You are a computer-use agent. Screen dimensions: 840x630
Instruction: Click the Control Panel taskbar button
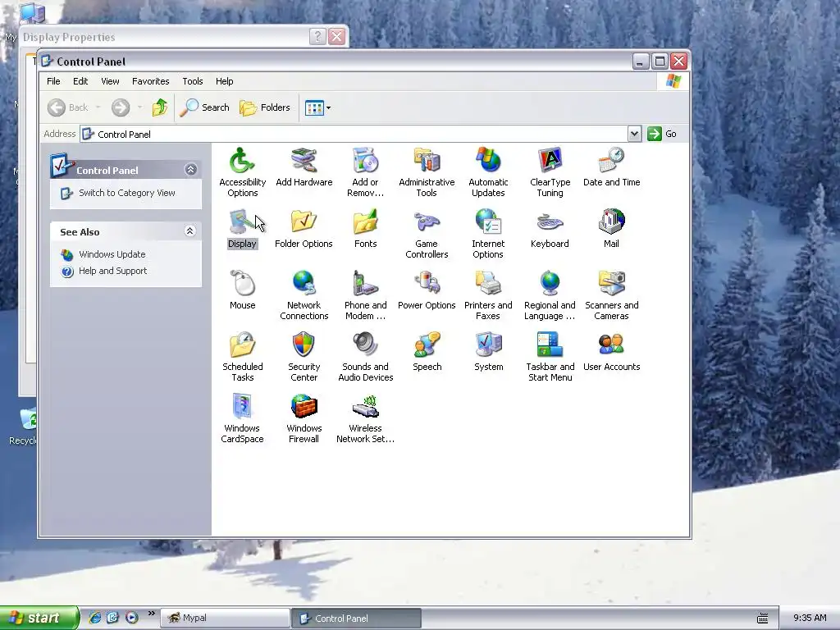point(356,619)
